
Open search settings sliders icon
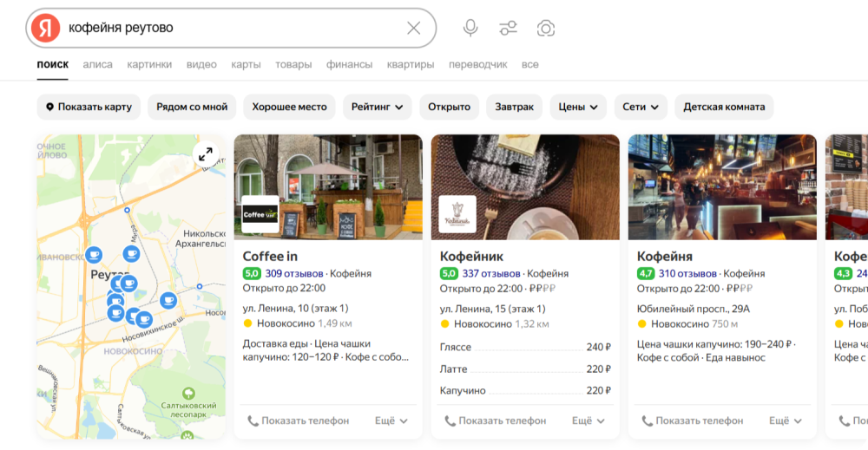pyautogui.click(x=508, y=28)
